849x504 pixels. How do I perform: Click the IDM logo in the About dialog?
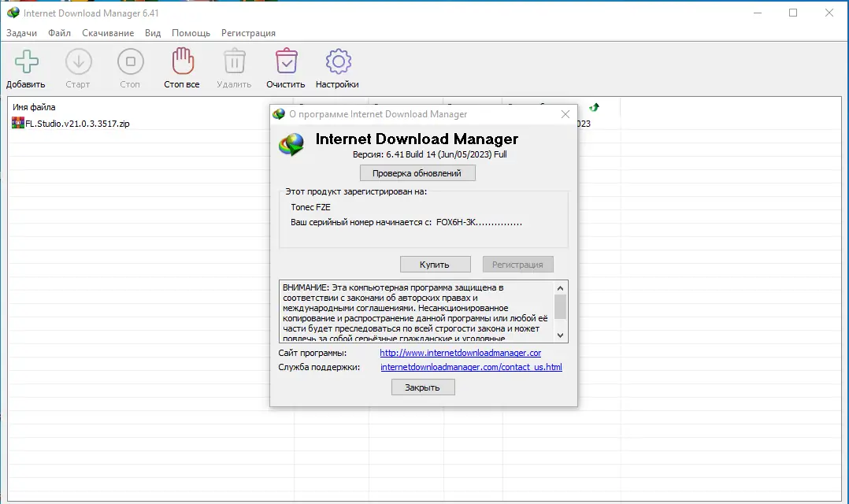tap(291, 146)
